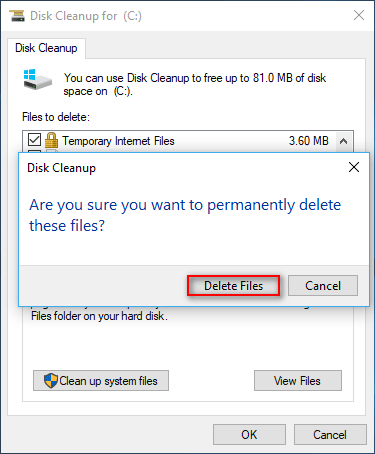Uncheck the Temporary Internet Files checkbox
The image size is (375, 454).
pyautogui.click(x=34, y=140)
